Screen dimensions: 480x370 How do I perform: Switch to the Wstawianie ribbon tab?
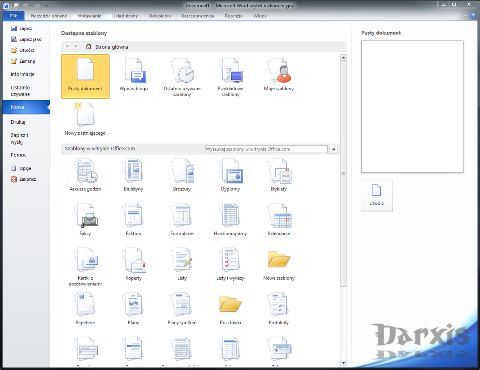tap(90, 16)
